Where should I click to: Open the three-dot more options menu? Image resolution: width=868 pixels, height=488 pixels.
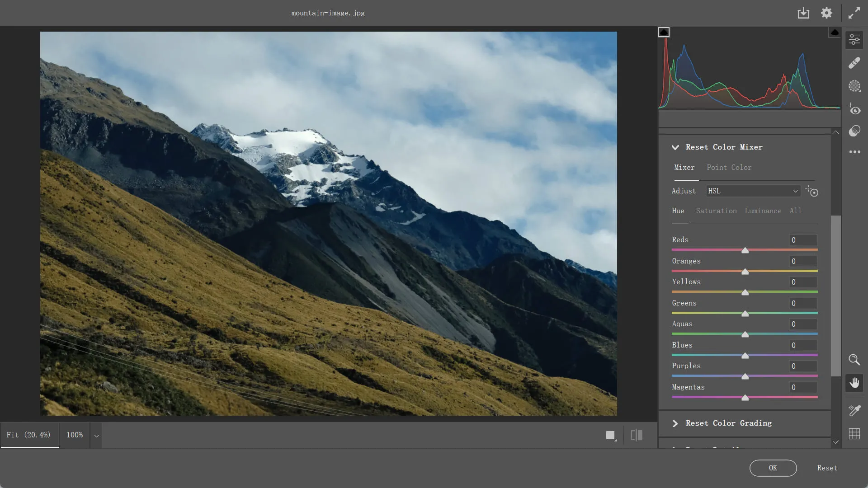[854, 152]
